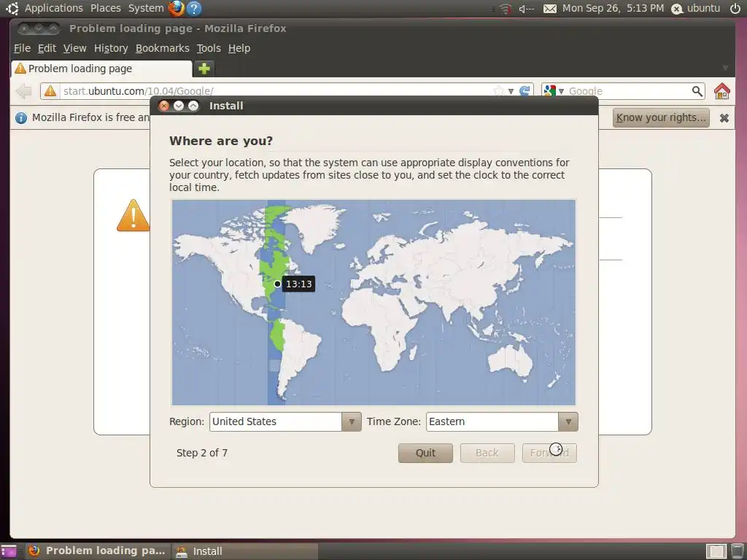Viewport: 747px width, 560px height.
Task: Click the Region field showing United States
Action: (x=285, y=421)
